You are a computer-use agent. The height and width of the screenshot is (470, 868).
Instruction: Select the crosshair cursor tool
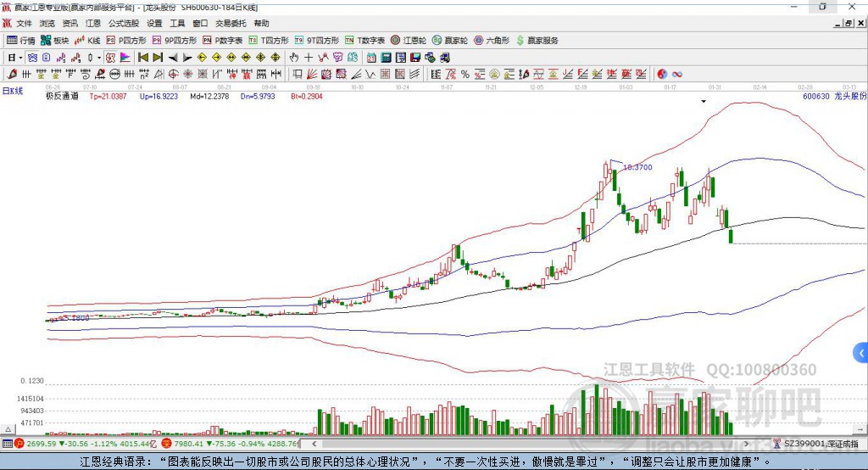point(309,58)
